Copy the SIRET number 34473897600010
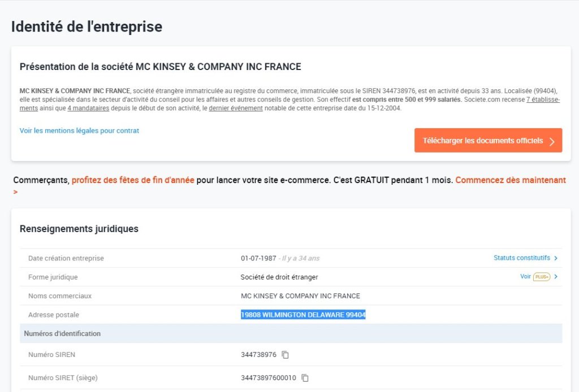 tap(305, 378)
